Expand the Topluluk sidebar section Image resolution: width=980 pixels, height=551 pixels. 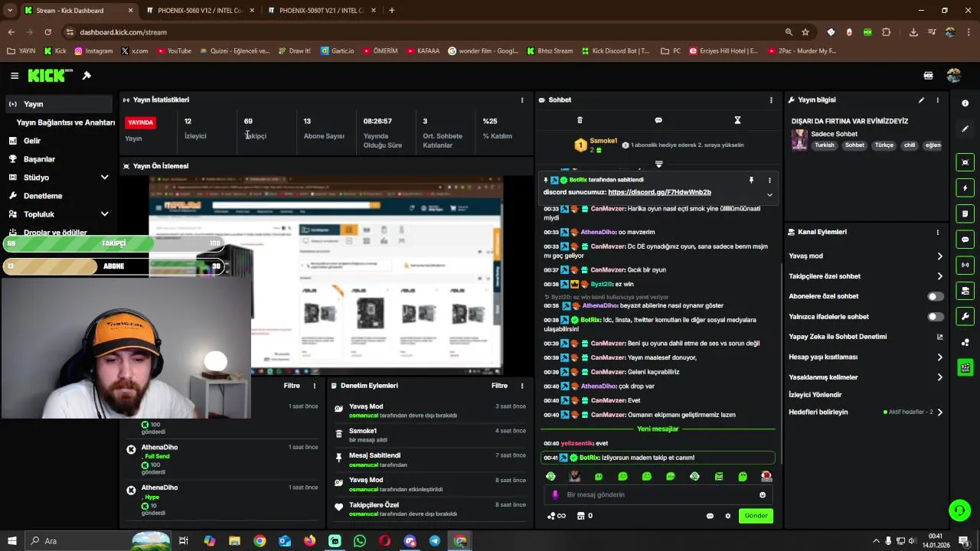click(104, 214)
